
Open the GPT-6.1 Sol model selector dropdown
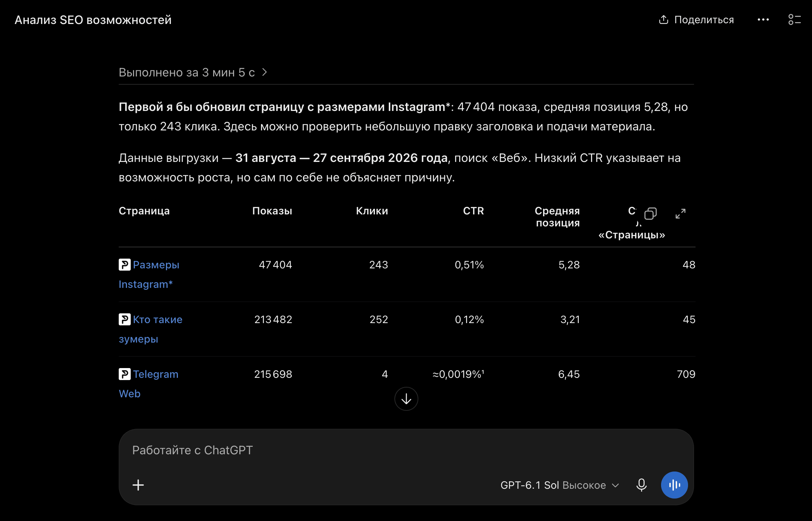pyautogui.click(x=560, y=485)
